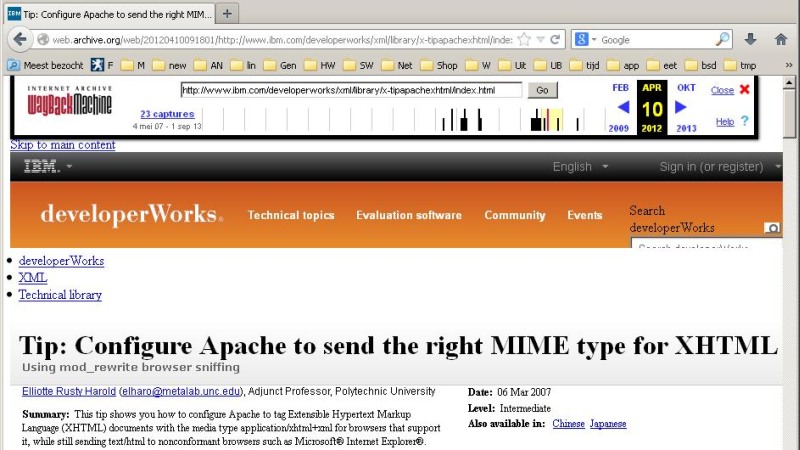
Task: Open the 'F' bookmark with the blue icon
Action: pyautogui.click(x=102, y=65)
